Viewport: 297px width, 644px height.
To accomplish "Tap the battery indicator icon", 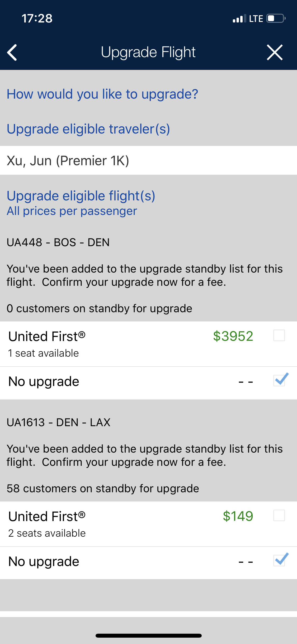I will (276, 19).
